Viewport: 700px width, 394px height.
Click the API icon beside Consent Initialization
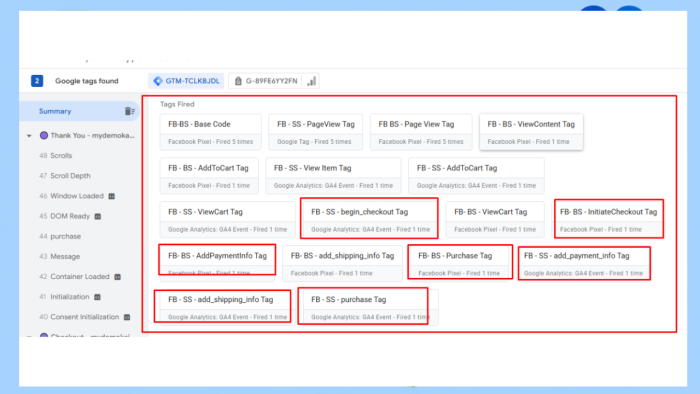pyautogui.click(x=127, y=317)
